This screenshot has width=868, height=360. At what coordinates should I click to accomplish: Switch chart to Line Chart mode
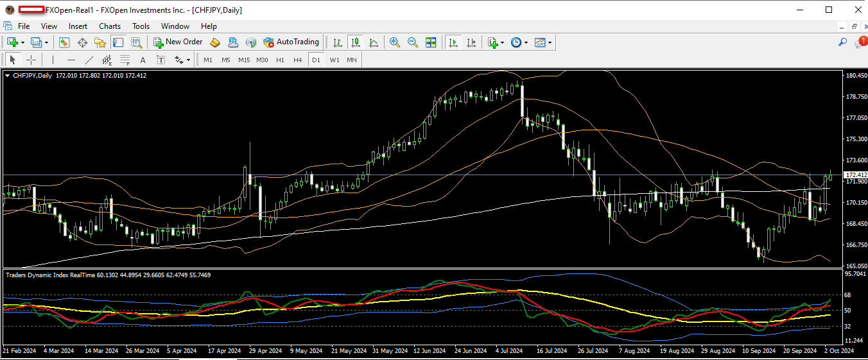click(373, 42)
